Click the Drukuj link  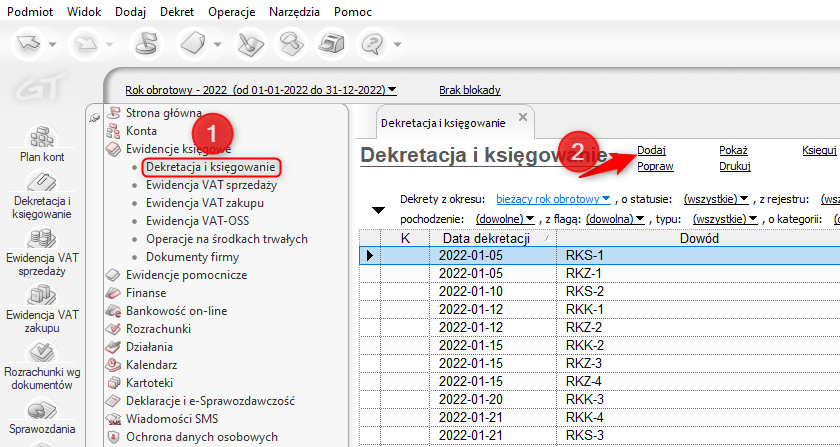pyautogui.click(x=734, y=166)
